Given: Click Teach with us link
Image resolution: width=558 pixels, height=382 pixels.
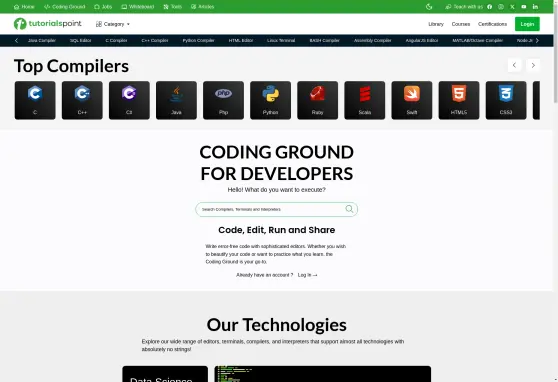Looking at the screenshot, I should [464, 6].
